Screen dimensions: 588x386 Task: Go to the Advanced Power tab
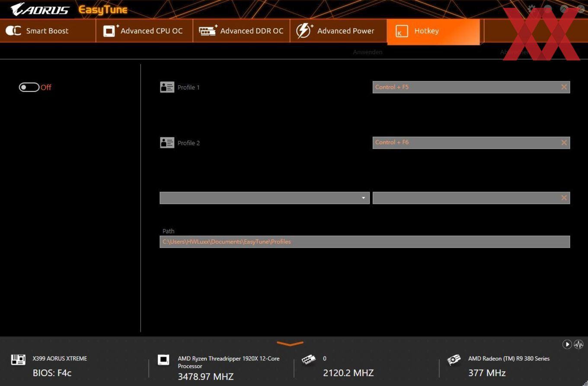point(339,31)
